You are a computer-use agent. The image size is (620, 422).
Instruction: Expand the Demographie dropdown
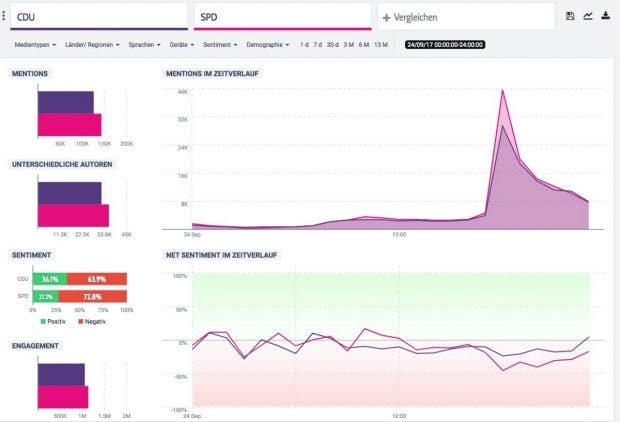(268, 45)
